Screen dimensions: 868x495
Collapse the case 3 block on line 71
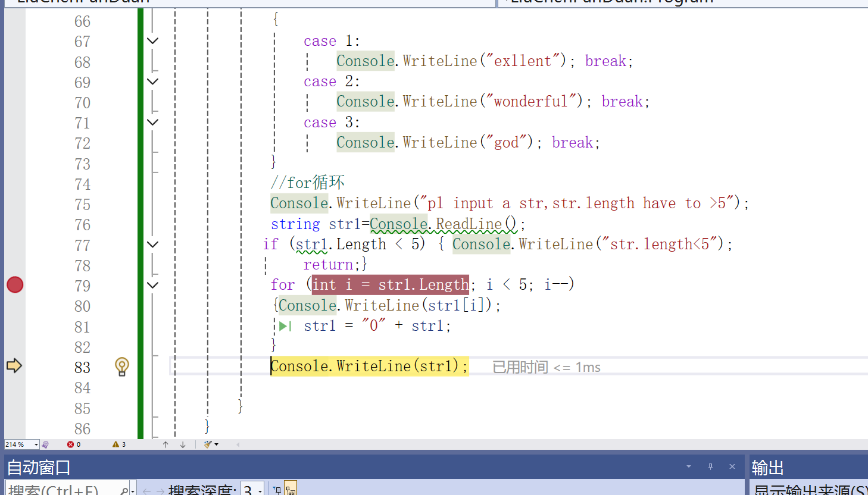click(x=153, y=122)
